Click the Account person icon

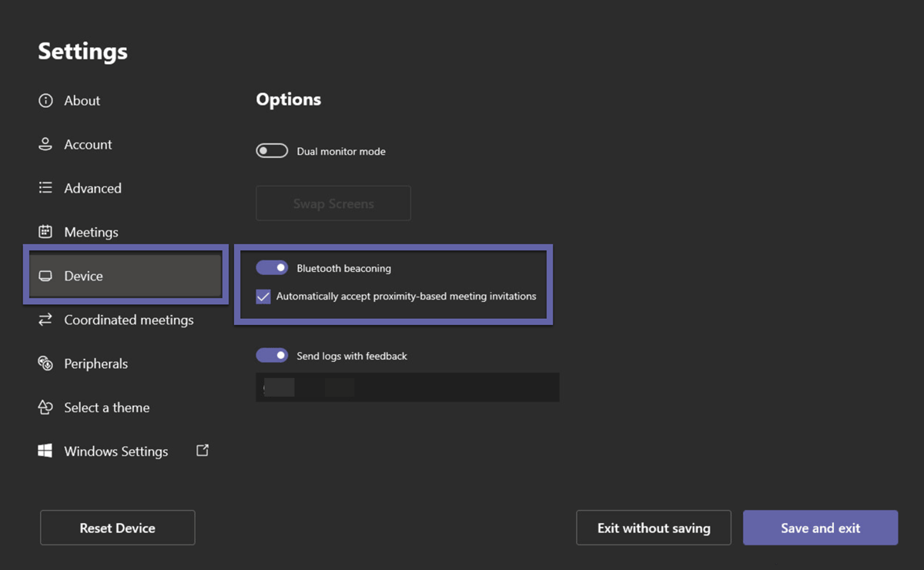click(45, 144)
